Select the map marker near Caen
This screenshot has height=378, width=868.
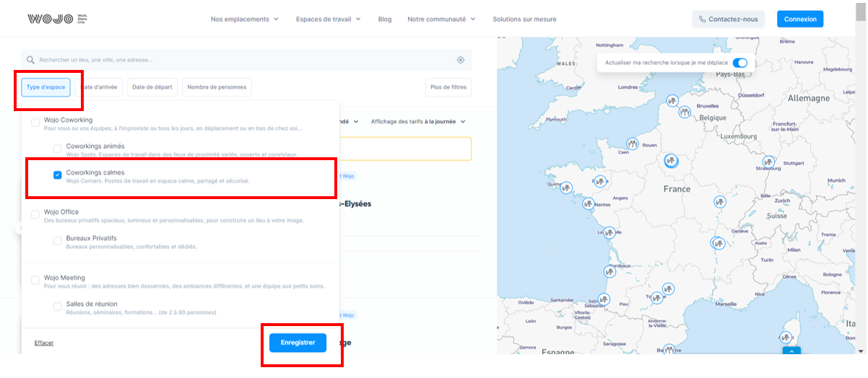pyautogui.click(x=633, y=144)
